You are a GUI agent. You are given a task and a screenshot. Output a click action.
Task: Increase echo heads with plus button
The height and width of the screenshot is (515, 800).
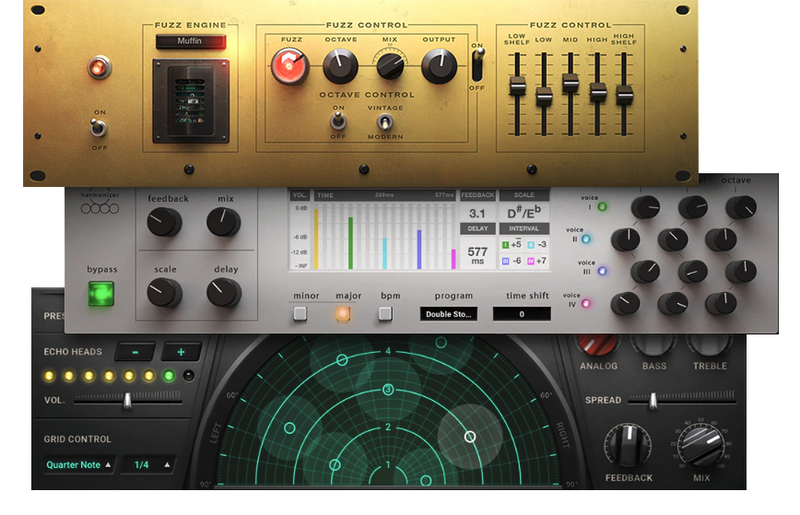click(181, 352)
